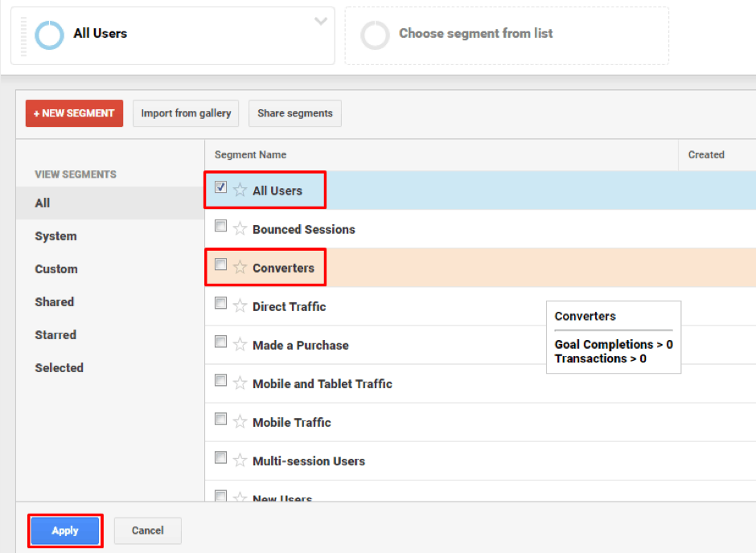Sort by the Segment Name column header
This screenshot has width=756, height=553.
250,154
